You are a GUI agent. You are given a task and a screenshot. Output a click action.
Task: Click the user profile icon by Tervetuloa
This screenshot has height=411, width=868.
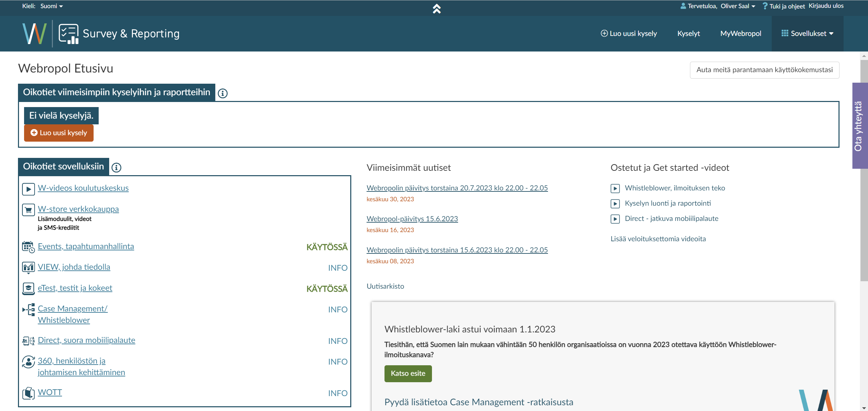click(683, 6)
